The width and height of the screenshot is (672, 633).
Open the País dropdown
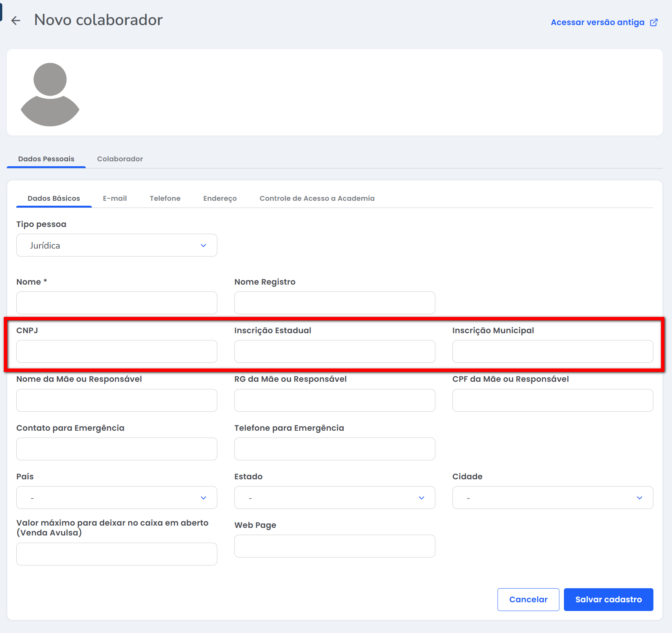[x=117, y=498]
